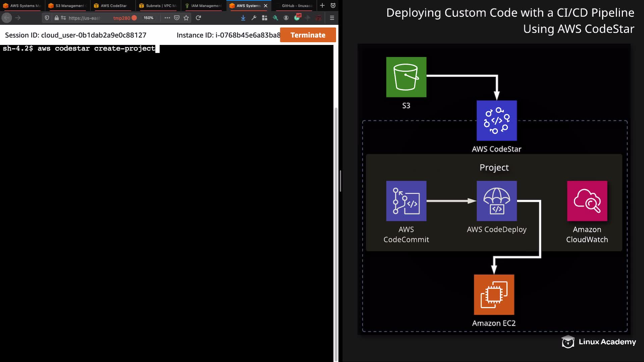Bookmark this page with the star icon

[x=186, y=18]
